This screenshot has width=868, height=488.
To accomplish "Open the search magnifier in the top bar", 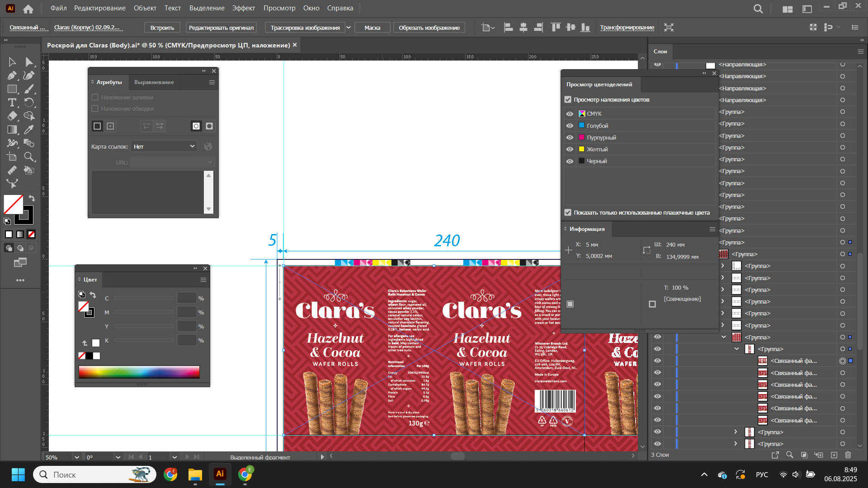I will (758, 9).
